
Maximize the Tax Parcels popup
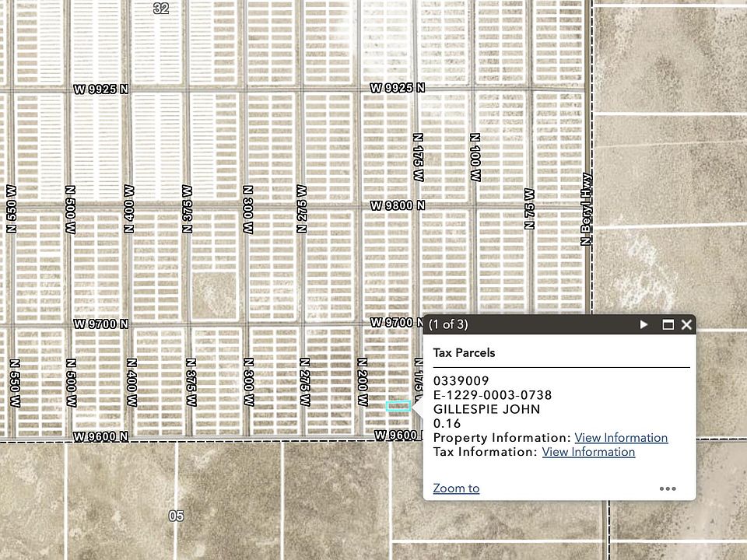(x=668, y=325)
